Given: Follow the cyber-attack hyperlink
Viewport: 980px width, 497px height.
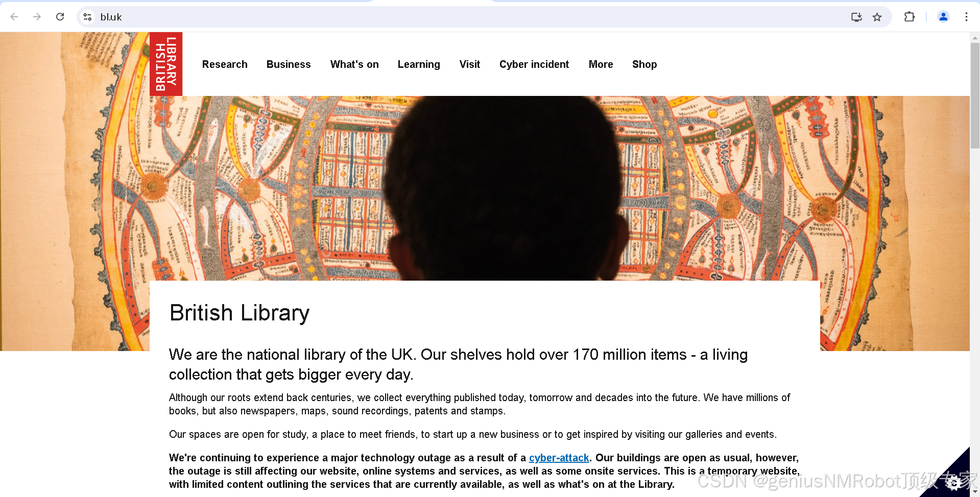Looking at the screenshot, I should [559, 458].
